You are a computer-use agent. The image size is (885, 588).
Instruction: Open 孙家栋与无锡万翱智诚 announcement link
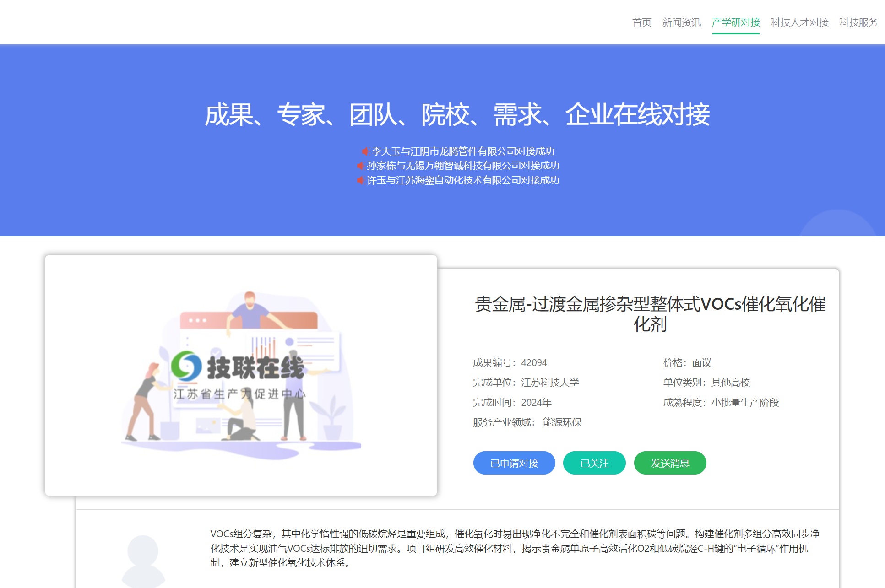[463, 166]
